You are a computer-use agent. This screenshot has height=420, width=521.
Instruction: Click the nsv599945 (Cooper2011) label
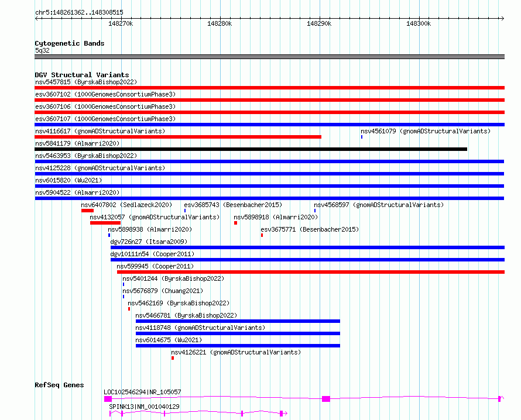coord(155,266)
